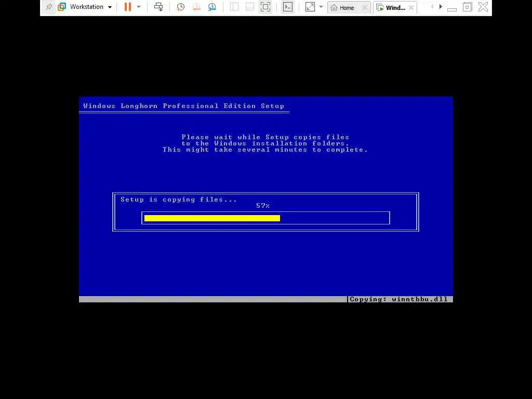Expand the Workstation dropdown arrow

click(110, 7)
